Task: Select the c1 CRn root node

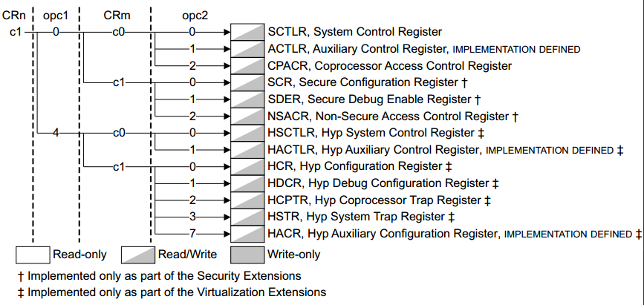Action: (x=15, y=32)
